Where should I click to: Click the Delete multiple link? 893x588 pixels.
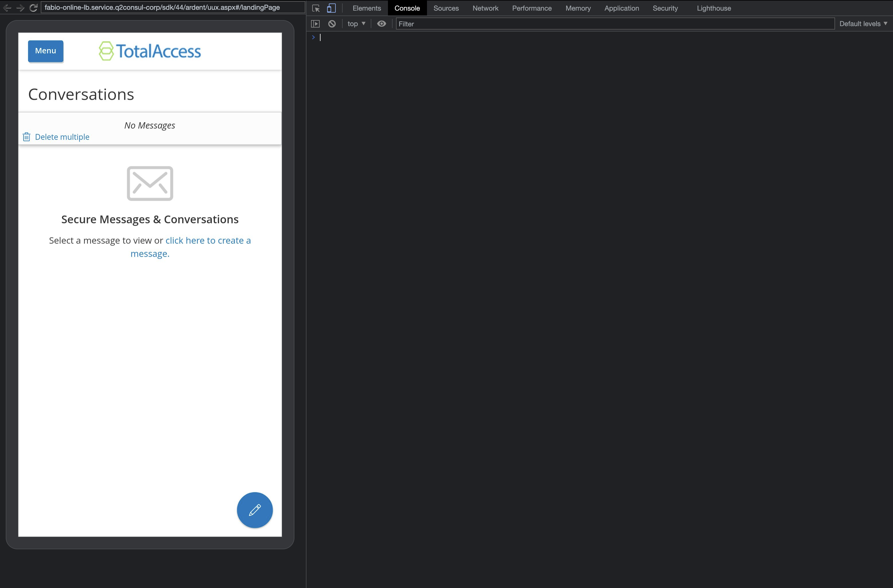62,137
